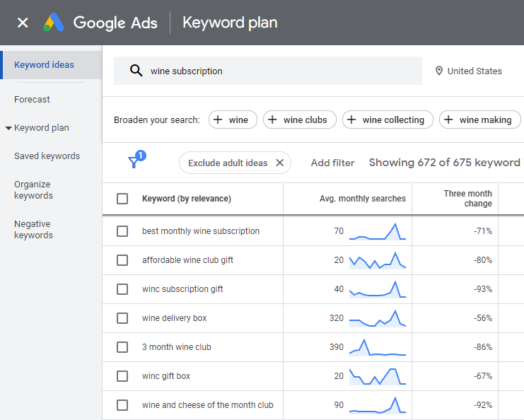Check 3 month wine club row
524x420 pixels.
[122, 347]
